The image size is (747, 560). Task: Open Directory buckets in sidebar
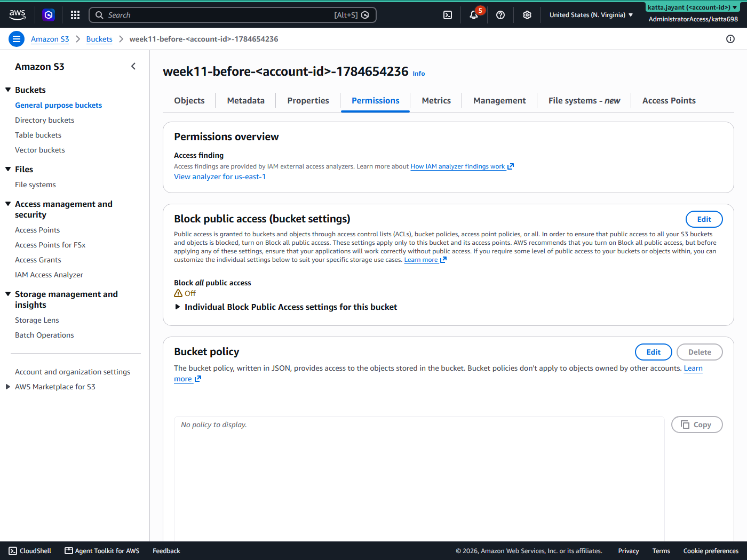pyautogui.click(x=44, y=120)
